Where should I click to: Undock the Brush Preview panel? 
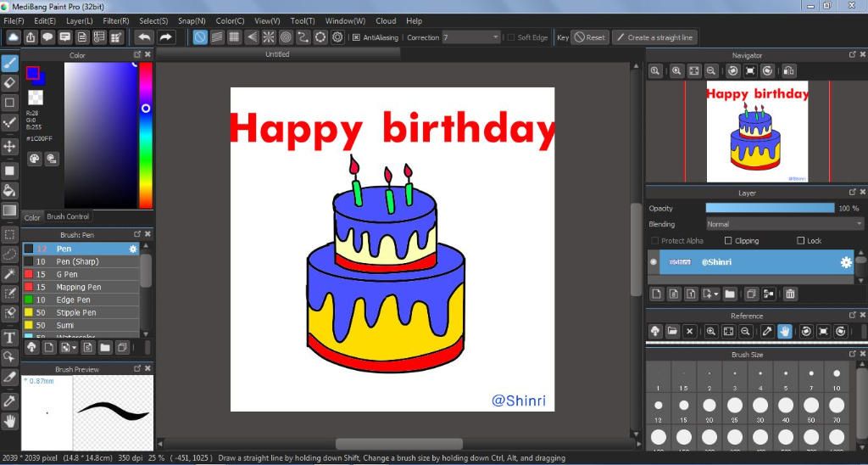pos(137,368)
